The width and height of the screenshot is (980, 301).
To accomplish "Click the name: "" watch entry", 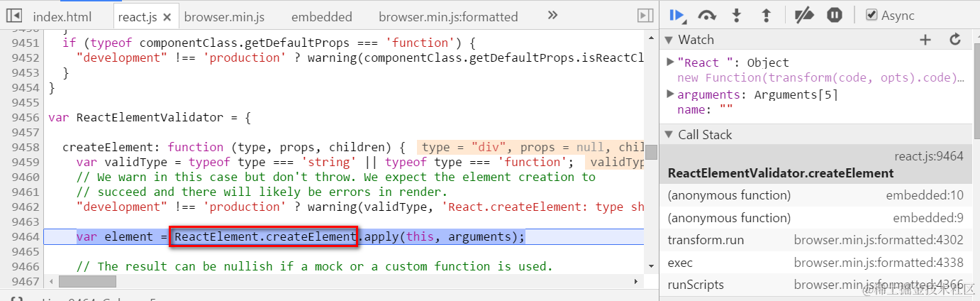I will 705,110.
